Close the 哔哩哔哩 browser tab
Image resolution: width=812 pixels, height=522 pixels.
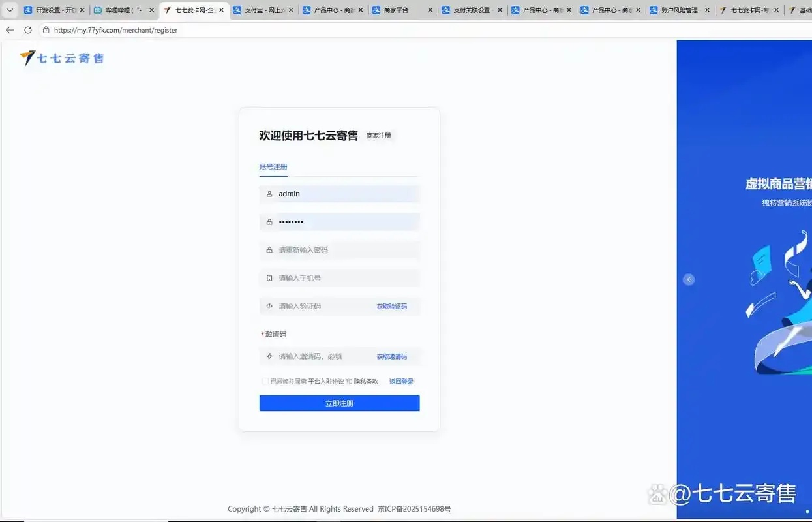pos(152,10)
